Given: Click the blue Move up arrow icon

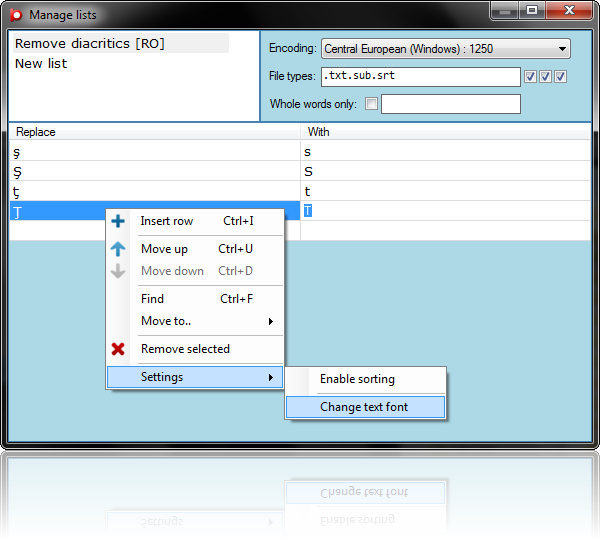Looking at the screenshot, I should [x=118, y=249].
